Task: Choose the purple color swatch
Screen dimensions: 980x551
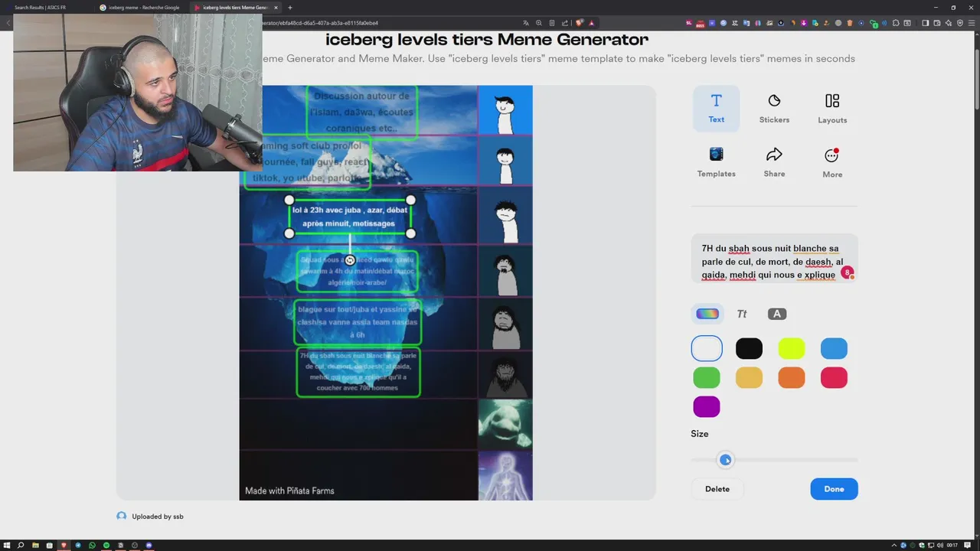Action: tap(707, 406)
